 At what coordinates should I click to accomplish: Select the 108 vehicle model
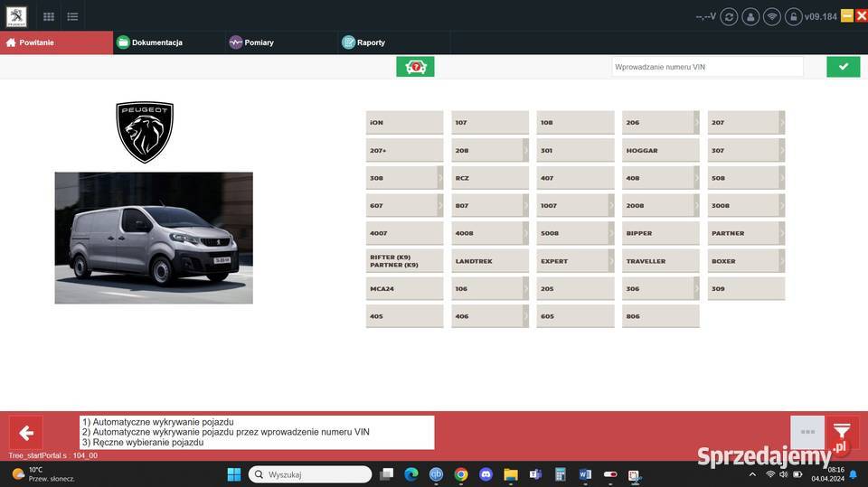click(575, 122)
